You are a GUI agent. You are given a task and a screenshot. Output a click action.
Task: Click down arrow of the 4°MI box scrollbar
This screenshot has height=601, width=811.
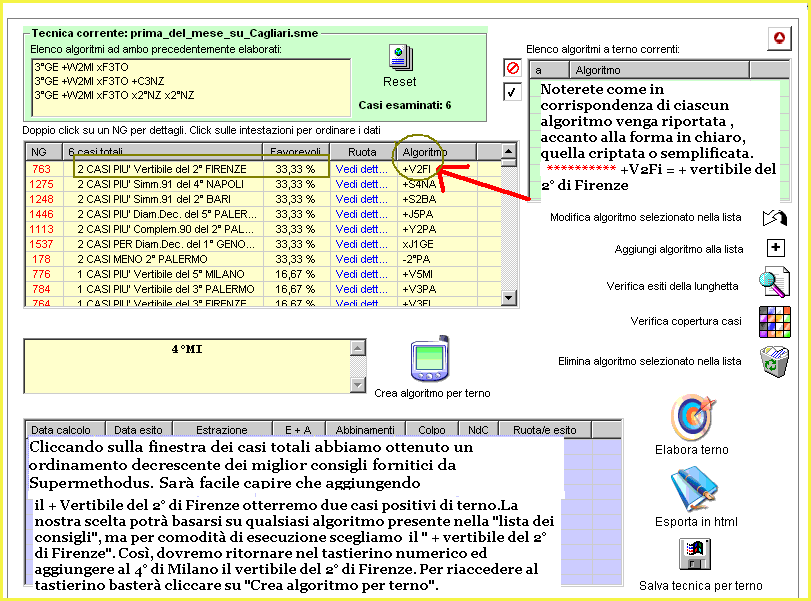click(357, 384)
